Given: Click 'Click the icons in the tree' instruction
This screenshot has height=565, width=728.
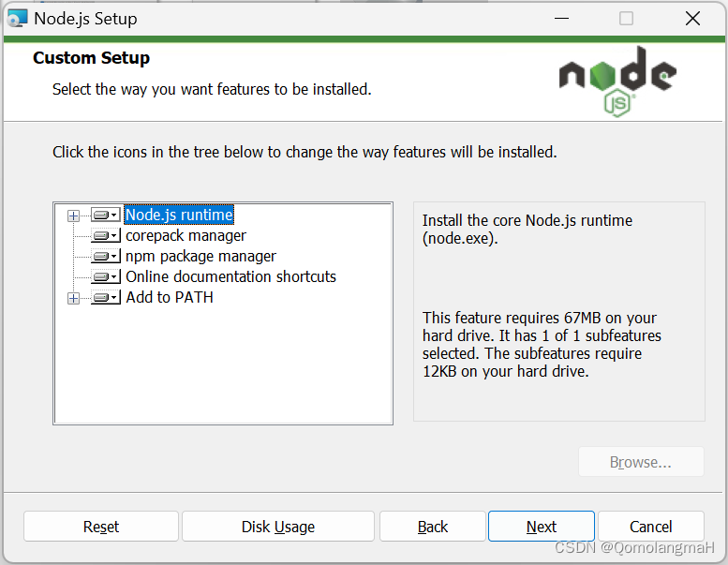Looking at the screenshot, I should [305, 153].
